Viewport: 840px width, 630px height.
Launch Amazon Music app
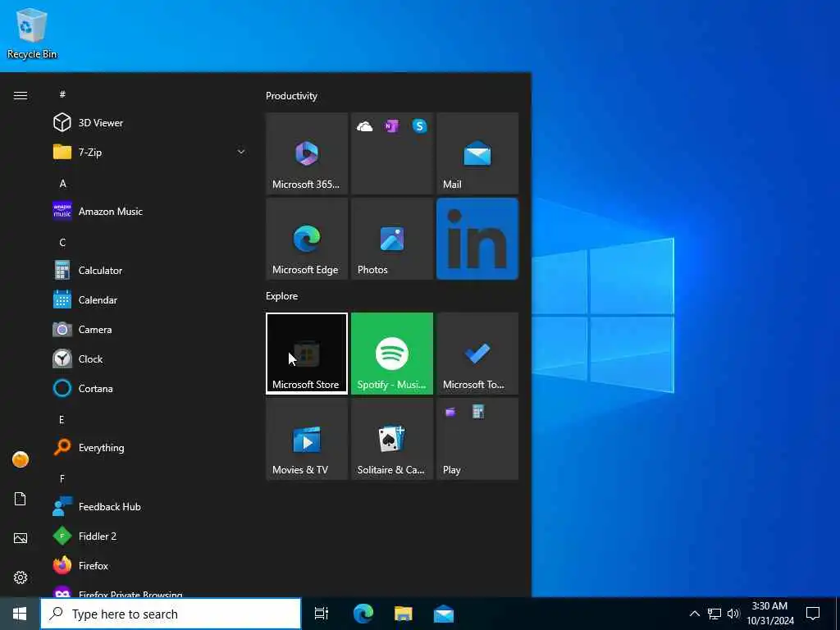pos(148,211)
